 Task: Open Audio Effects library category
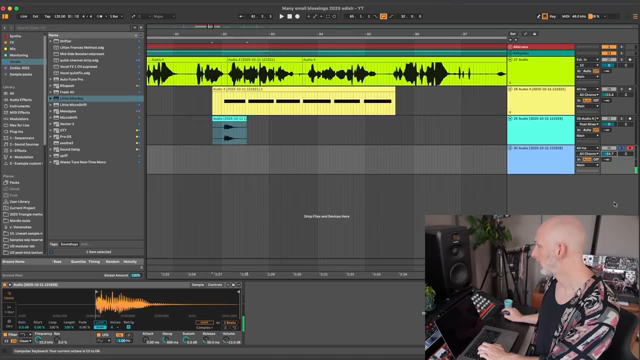(20, 100)
